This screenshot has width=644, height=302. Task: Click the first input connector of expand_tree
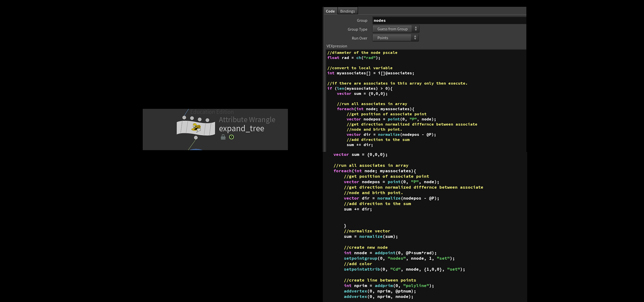tap(184, 118)
